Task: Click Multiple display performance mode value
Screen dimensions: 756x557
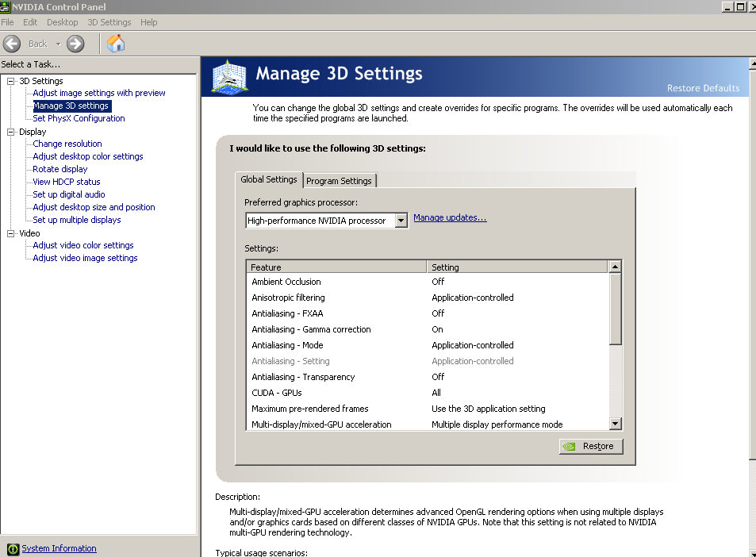Action: tap(497, 424)
